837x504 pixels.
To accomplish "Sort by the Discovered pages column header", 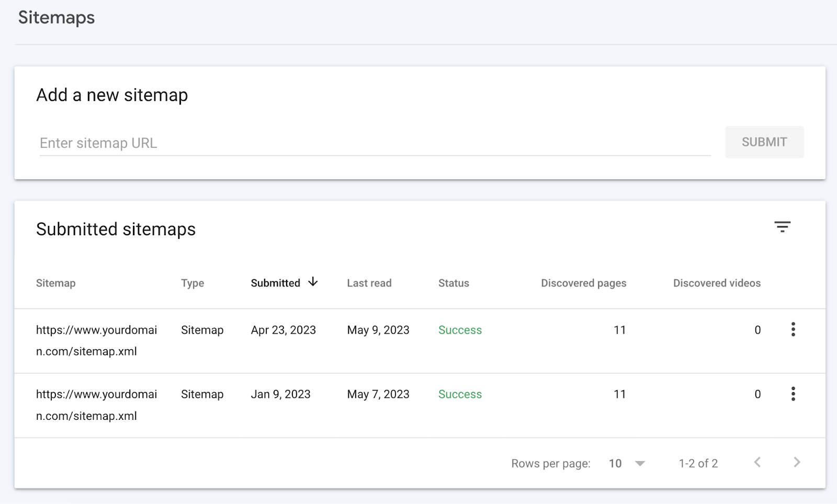I will [x=583, y=283].
